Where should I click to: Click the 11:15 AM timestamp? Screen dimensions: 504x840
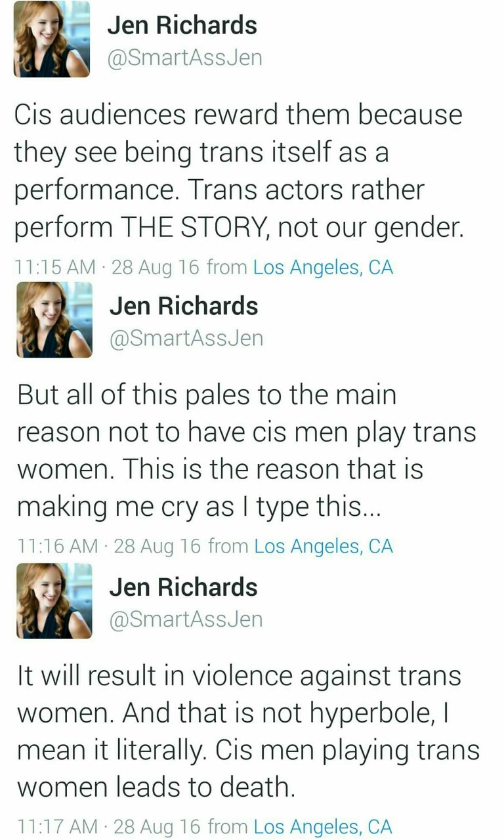coord(56,268)
